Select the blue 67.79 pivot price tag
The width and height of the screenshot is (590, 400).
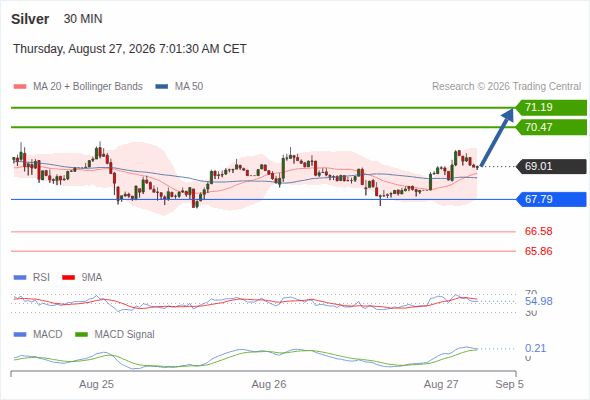tap(551, 199)
